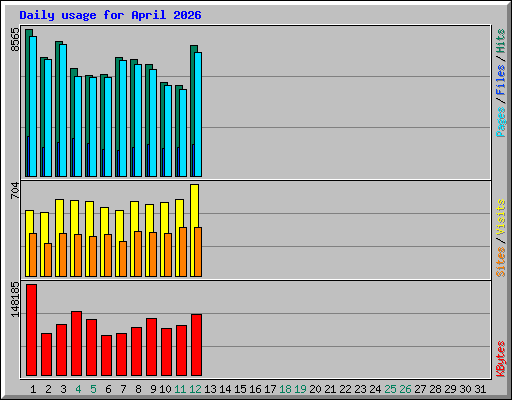The height and width of the screenshot is (400, 512).
Task: Click the "704" axis value
Action: tap(15, 190)
